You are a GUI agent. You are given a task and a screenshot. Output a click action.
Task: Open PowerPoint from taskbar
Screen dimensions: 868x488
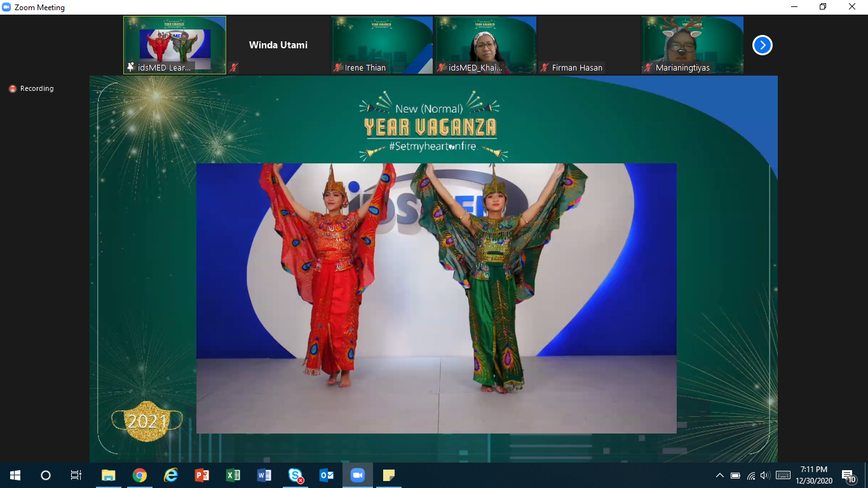(202, 475)
